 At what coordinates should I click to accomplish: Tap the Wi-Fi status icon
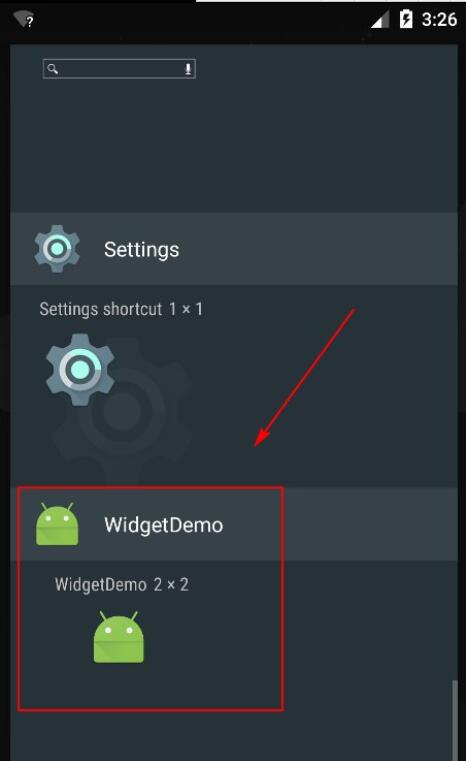(23, 20)
